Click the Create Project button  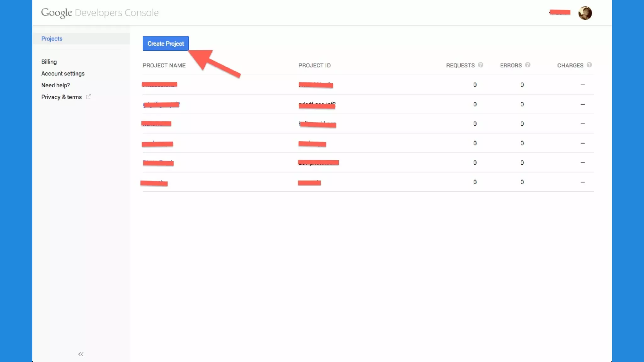point(165,43)
